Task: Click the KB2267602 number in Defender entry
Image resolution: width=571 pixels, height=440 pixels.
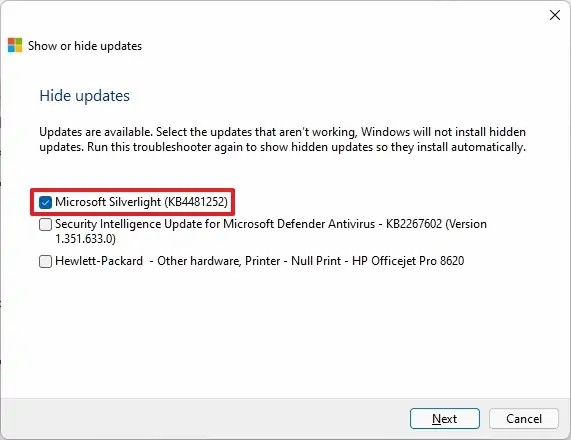Action: [x=414, y=224]
